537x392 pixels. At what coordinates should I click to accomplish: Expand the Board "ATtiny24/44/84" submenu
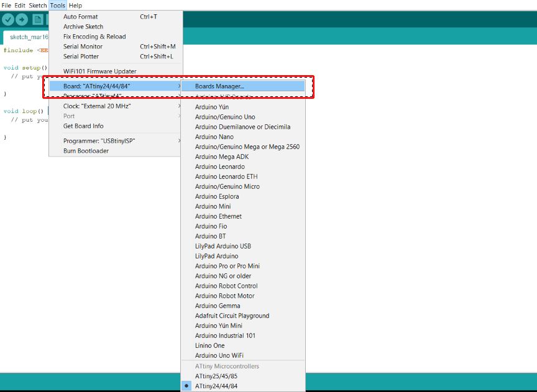[116, 86]
